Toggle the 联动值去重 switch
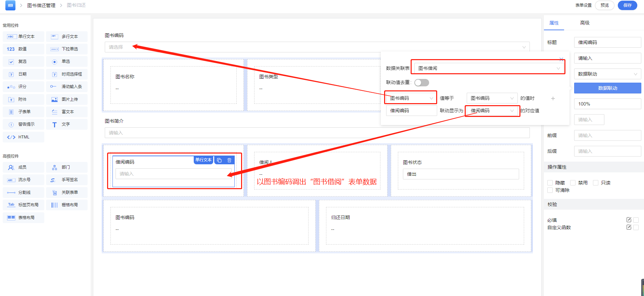 point(422,83)
